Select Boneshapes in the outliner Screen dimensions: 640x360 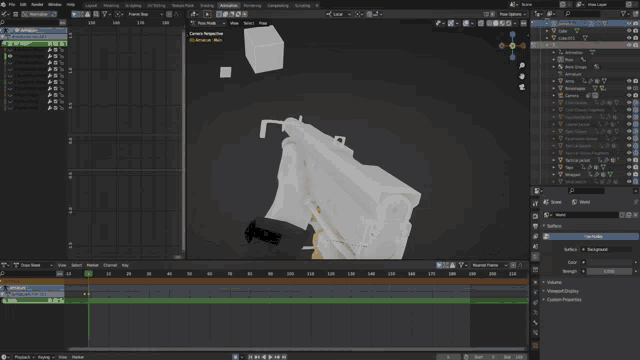[x=575, y=88]
